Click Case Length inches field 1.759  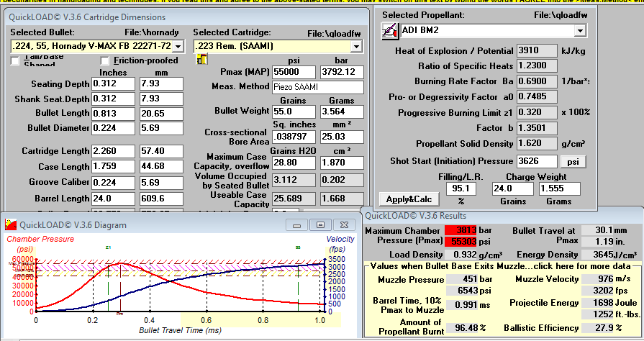pyautogui.click(x=114, y=166)
